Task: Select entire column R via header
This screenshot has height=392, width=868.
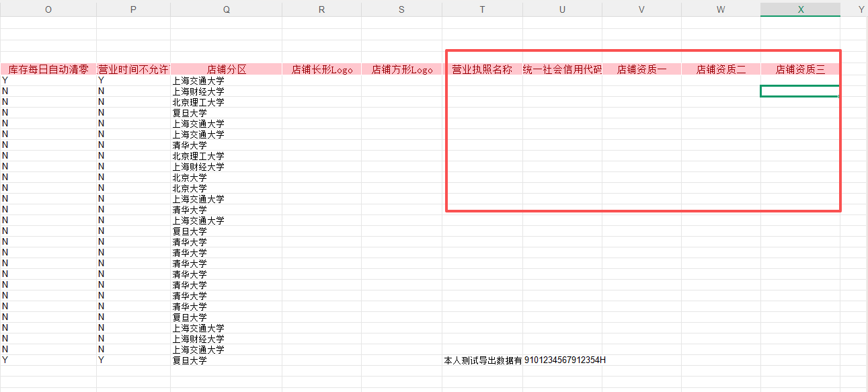Action: click(321, 9)
